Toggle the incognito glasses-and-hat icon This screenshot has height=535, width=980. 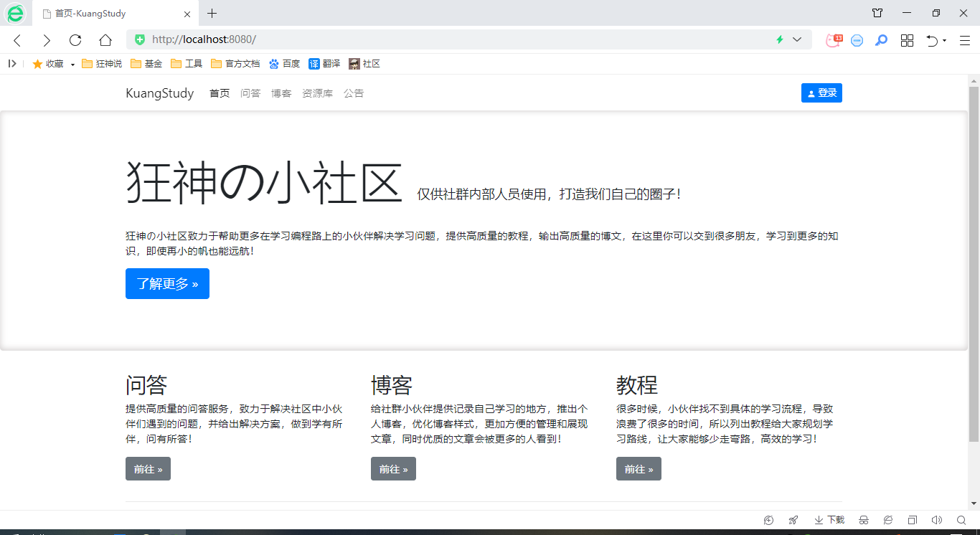pyautogui.click(x=864, y=520)
